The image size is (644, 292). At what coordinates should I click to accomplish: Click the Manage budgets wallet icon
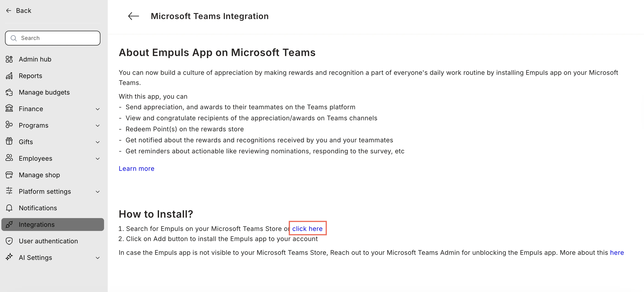click(x=9, y=93)
